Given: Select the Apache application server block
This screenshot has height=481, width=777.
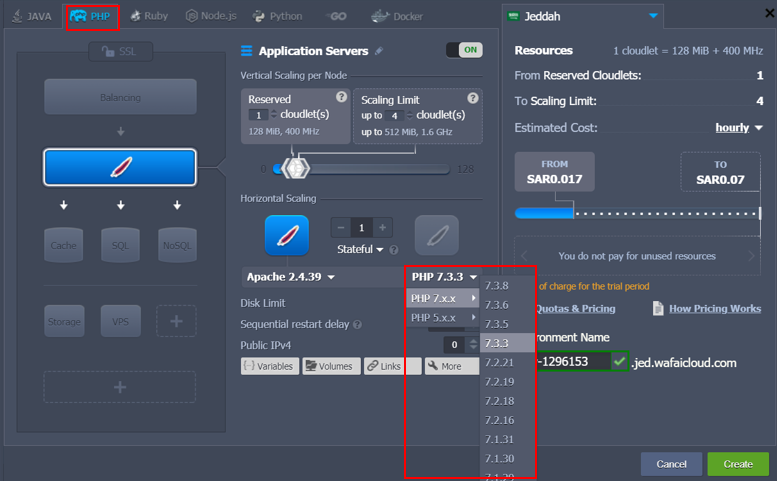Looking at the screenshot, I should 120,167.
